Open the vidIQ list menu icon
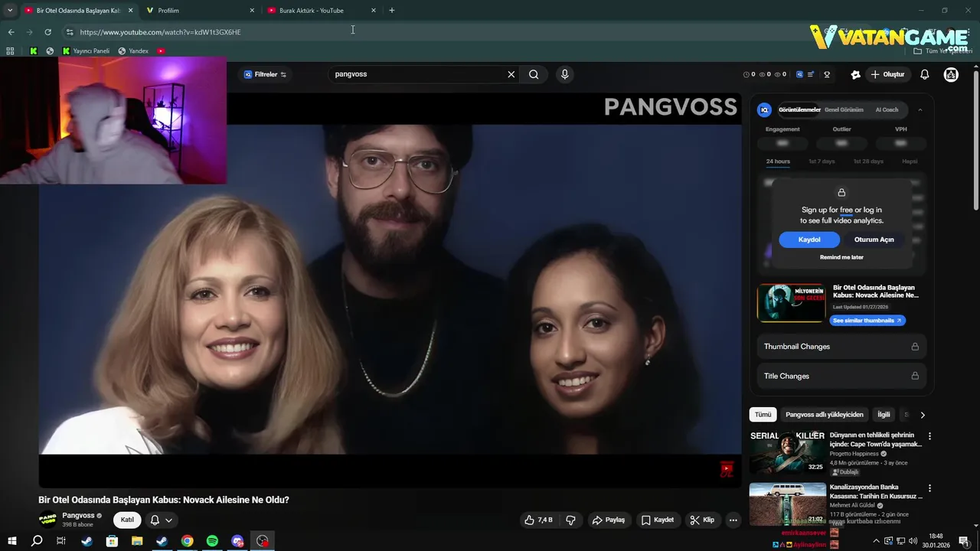Screen dimensions: 980x551 [x=811, y=74]
